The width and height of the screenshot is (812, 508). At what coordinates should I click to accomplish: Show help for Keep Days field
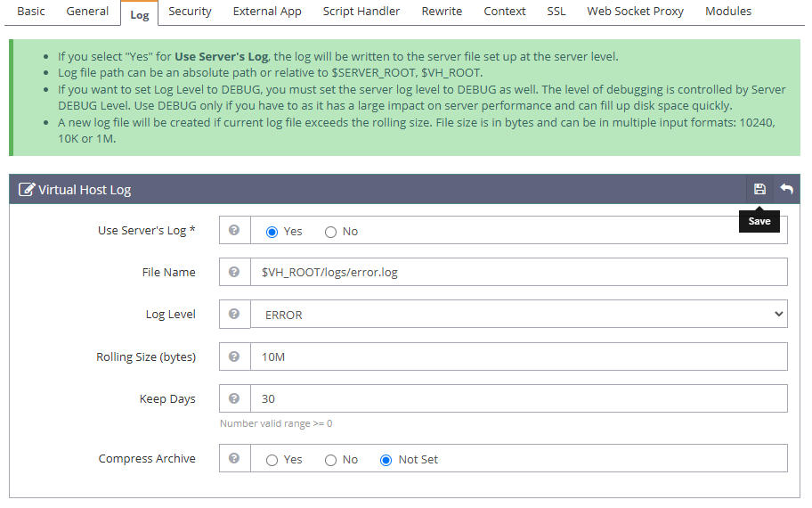pos(234,398)
